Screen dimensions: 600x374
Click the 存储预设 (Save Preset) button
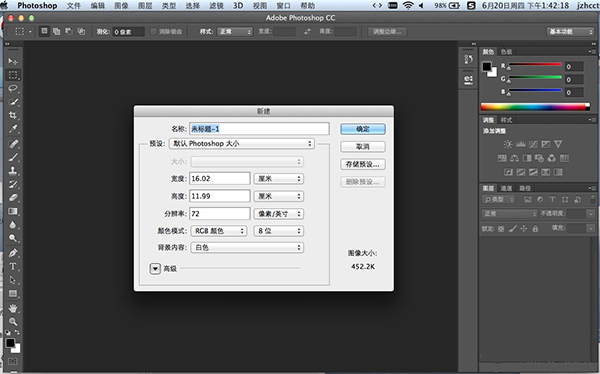click(x=363, y=164)
